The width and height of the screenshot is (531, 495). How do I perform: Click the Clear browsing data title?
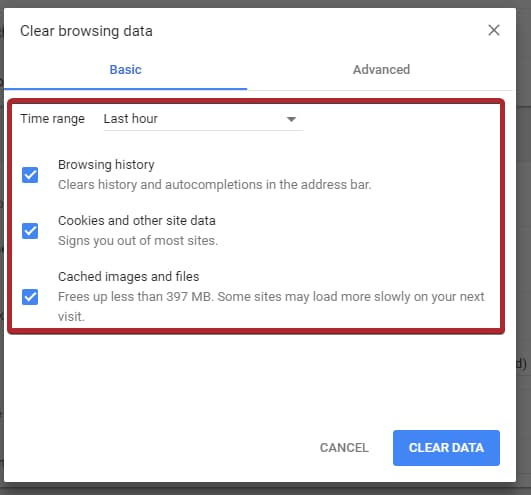click(x=86, y=31)
